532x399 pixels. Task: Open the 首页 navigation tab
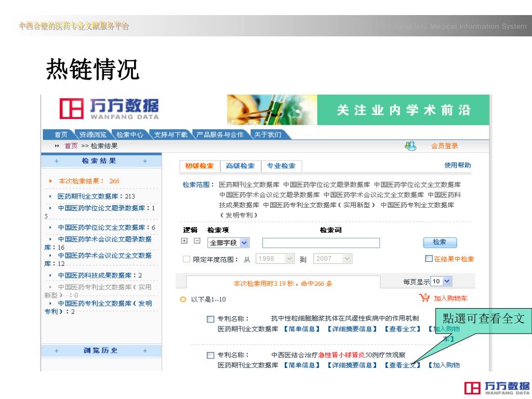tap(61, 135)
